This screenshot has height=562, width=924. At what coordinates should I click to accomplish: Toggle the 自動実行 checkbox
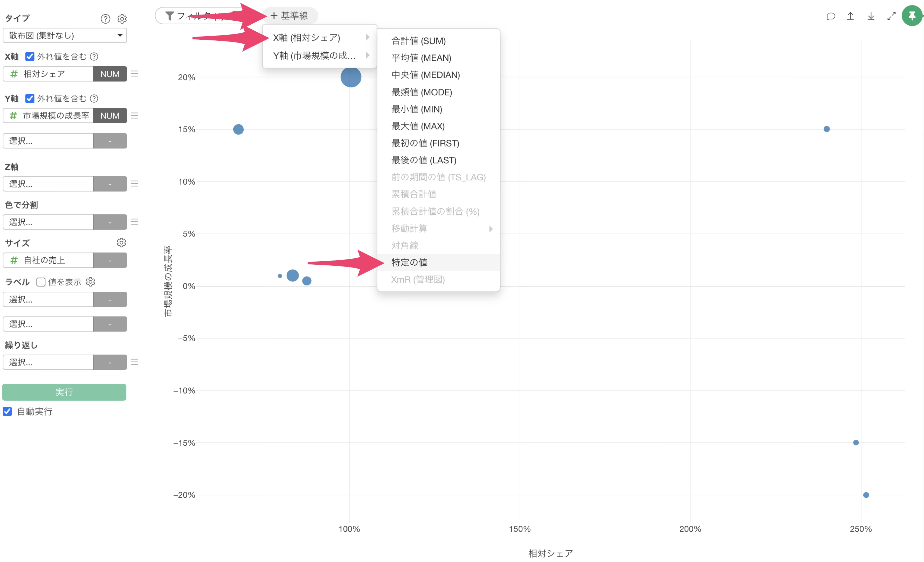pos(8,411)
